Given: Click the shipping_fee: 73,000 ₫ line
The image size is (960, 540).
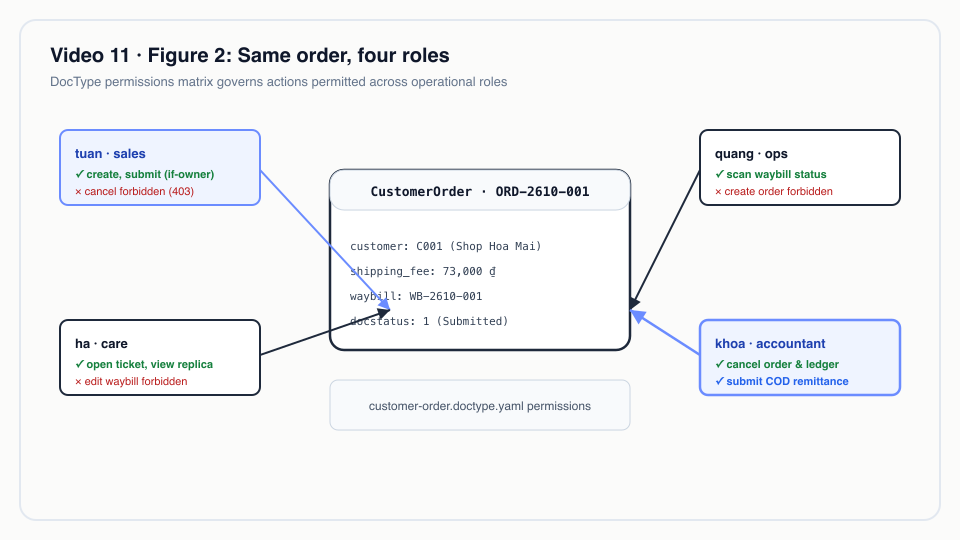Looking at the screenshot, I should tap(422, 271).
